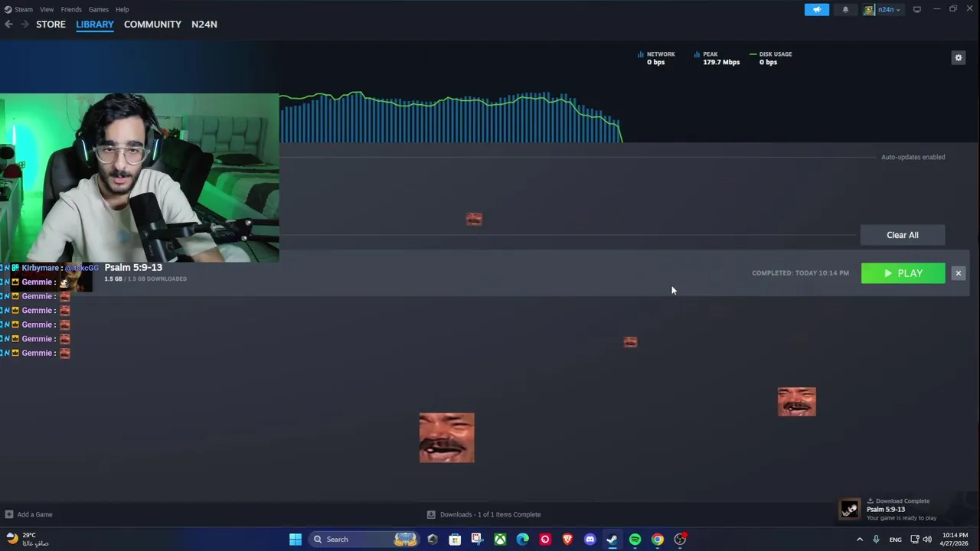
Task: Click the Psalm 5:9-13 notification thumbnail
Action: coord(849,509)
